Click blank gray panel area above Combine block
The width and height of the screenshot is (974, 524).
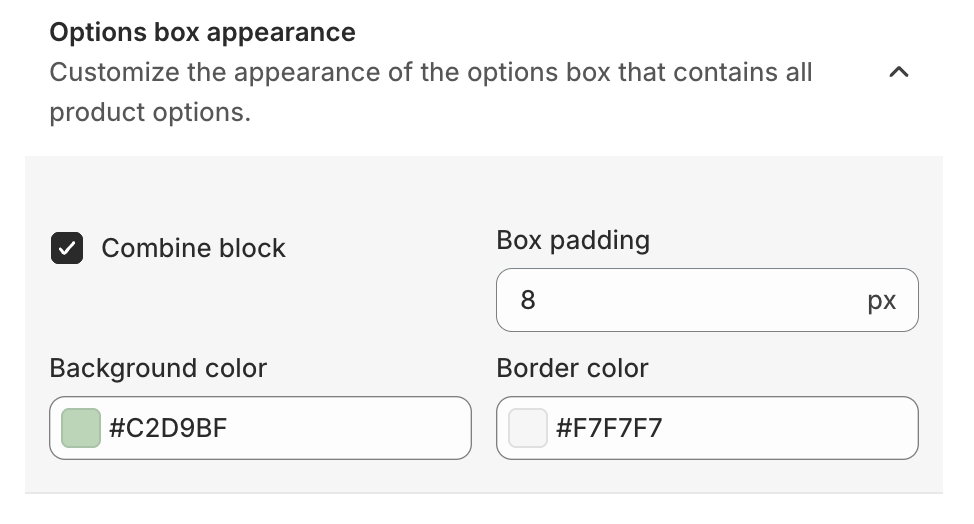click(250, 190)
